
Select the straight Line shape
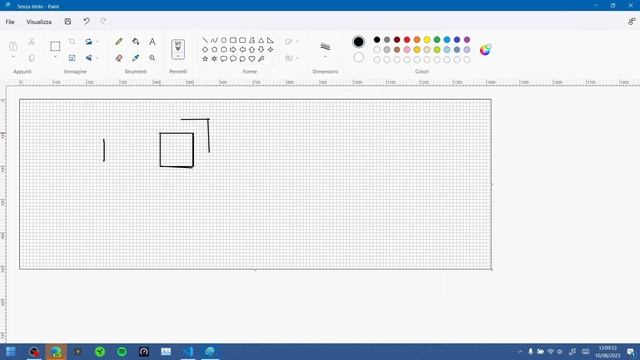205,40
